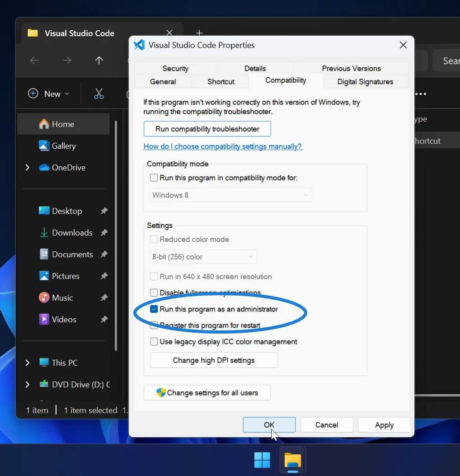Toggle Disable fullscreen optimizations checkbox
460x476 pixels.
[154, 292]
